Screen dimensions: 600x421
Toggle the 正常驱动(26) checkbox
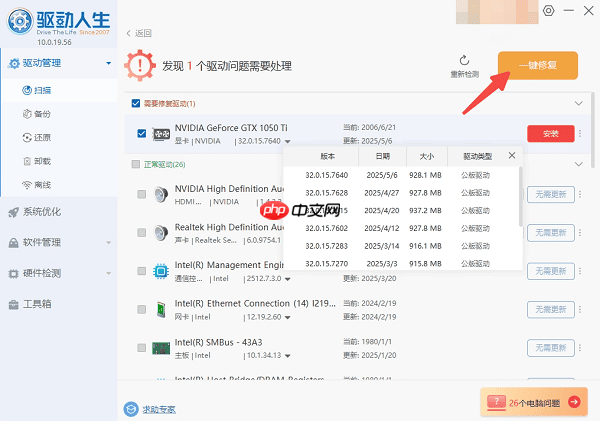(135, 164)
